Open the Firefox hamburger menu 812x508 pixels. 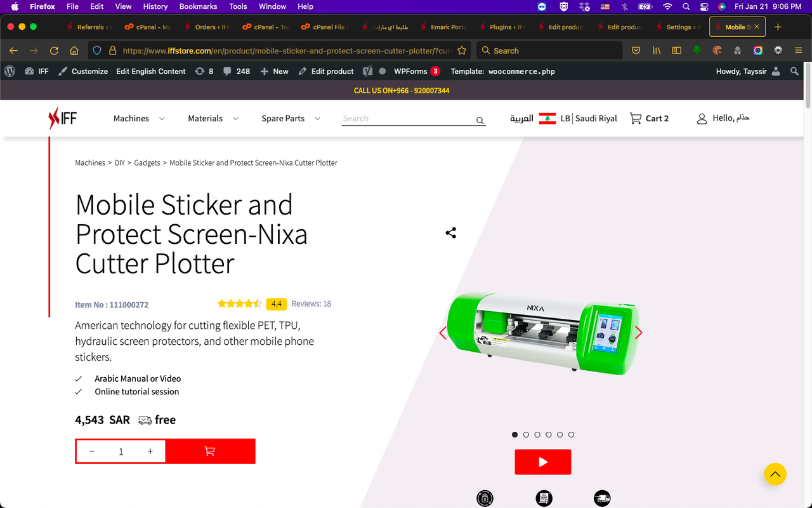(x=799, y=50)
